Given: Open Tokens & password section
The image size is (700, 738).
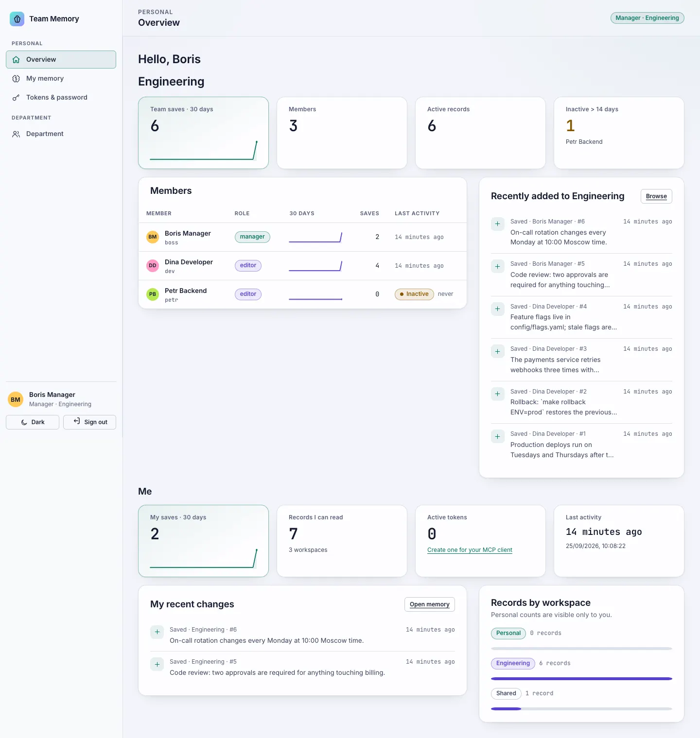Looking at the screenshot, I should (x=61, y=98).
